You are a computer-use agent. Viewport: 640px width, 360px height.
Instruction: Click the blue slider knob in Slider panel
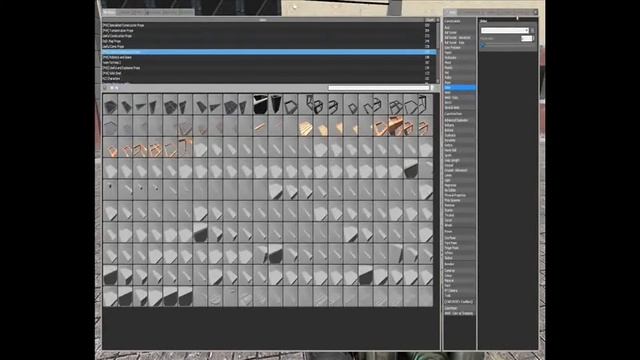point(482,45)
